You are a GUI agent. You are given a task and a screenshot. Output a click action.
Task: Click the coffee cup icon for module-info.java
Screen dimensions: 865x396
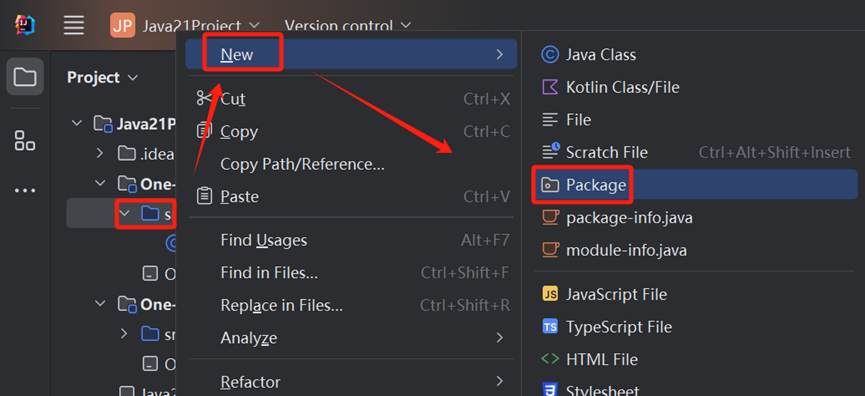click(x=550, y=250)
